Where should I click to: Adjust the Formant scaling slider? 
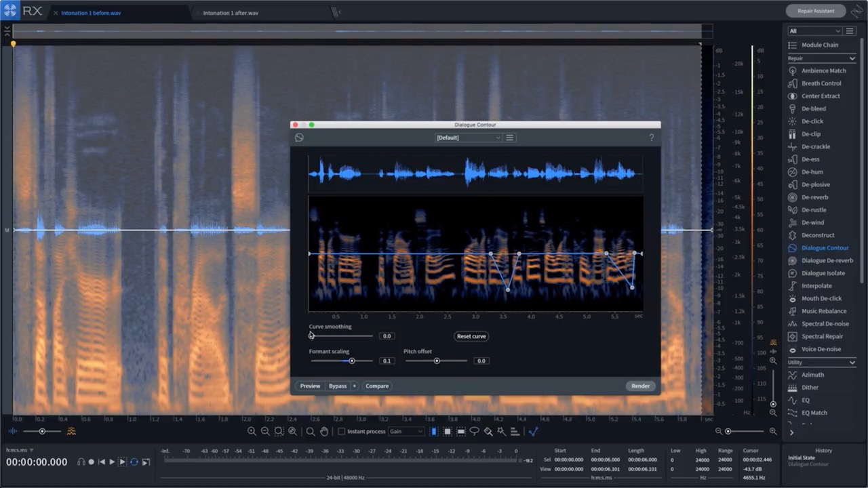(x=341, y=361)
